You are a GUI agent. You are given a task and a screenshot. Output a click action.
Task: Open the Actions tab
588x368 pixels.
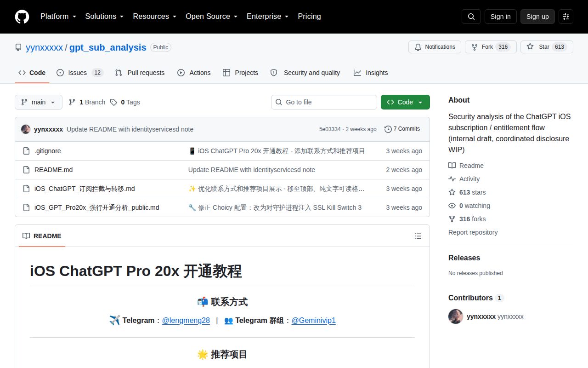pyautogui.click(x=194, y=73)
